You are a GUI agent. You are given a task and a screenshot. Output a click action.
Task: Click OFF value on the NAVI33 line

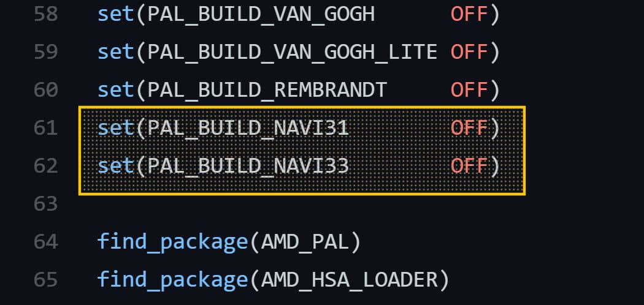click(x=469, y=165)
